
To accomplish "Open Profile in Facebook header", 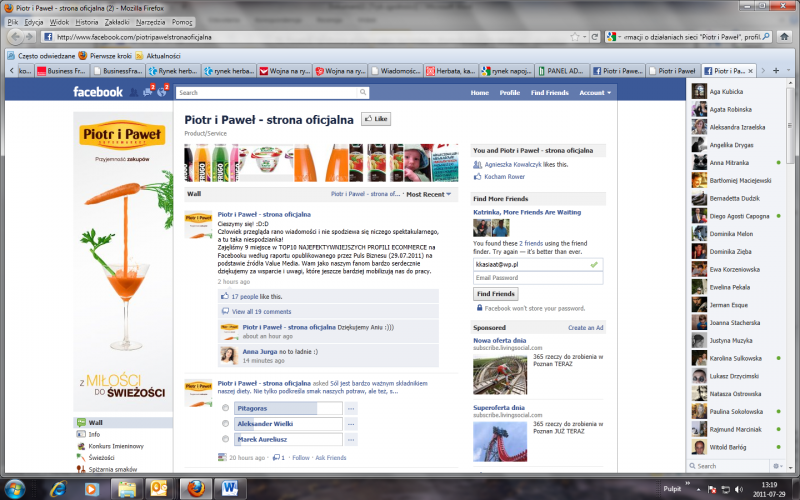I will pos(510,93).
